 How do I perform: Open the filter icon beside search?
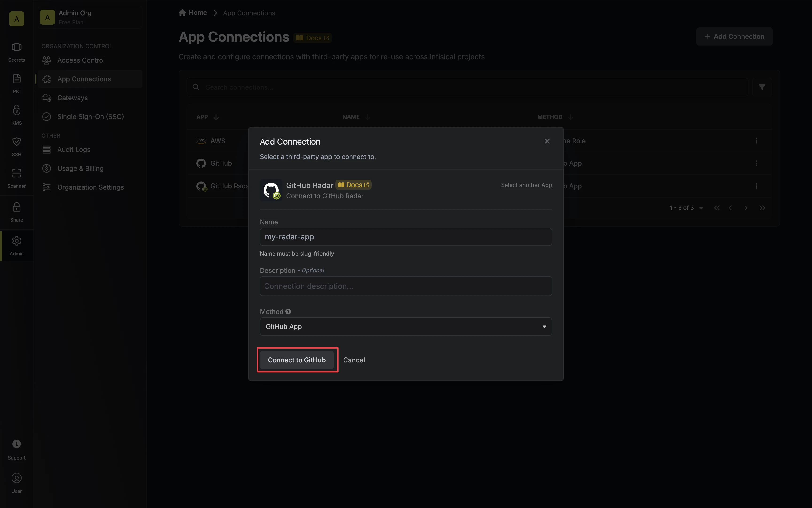[x=762, y=87]
